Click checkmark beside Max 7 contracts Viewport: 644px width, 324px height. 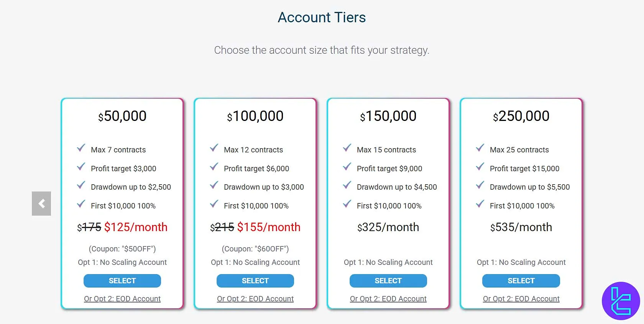[x=81, y=148]
